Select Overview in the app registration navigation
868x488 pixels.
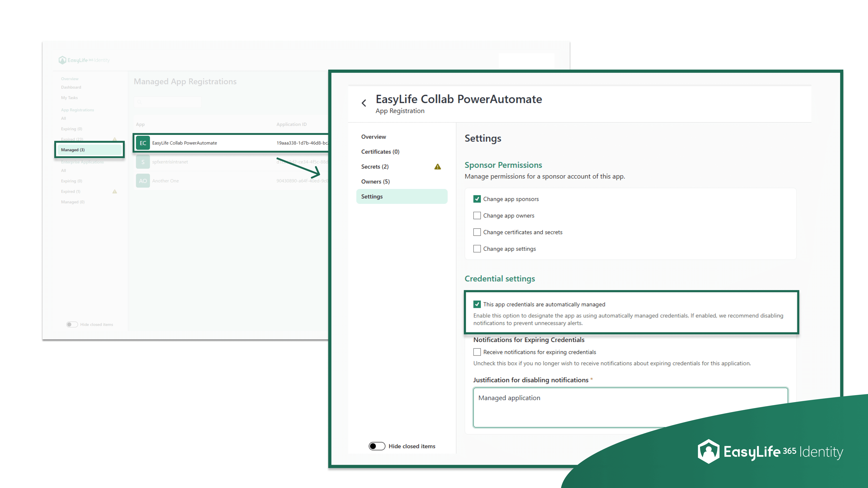click(373, 137)
